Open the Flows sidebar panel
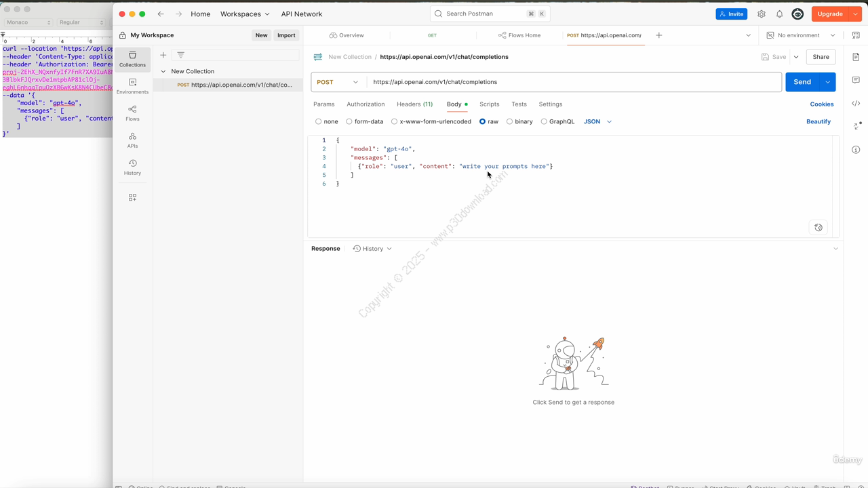Screen dimensions: 868x488 click(132, 113)
